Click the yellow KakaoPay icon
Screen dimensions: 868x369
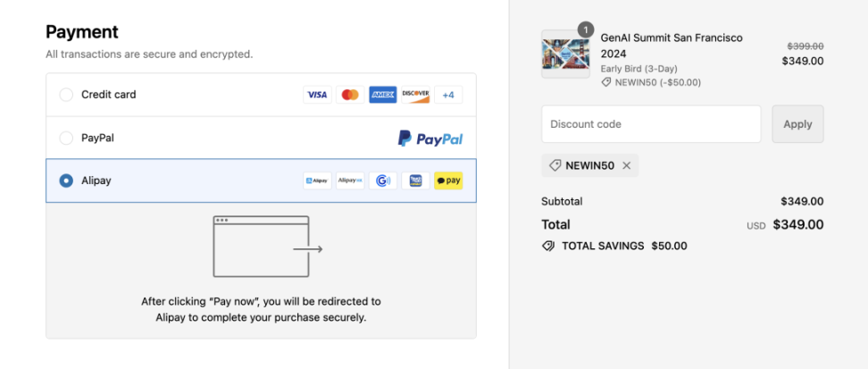[x=448, y=180]
